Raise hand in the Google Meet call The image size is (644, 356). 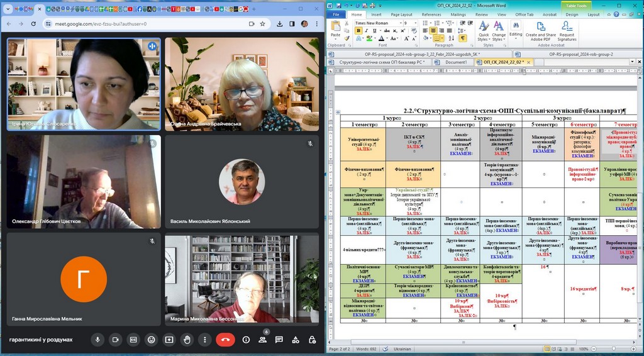coord(187,340)
